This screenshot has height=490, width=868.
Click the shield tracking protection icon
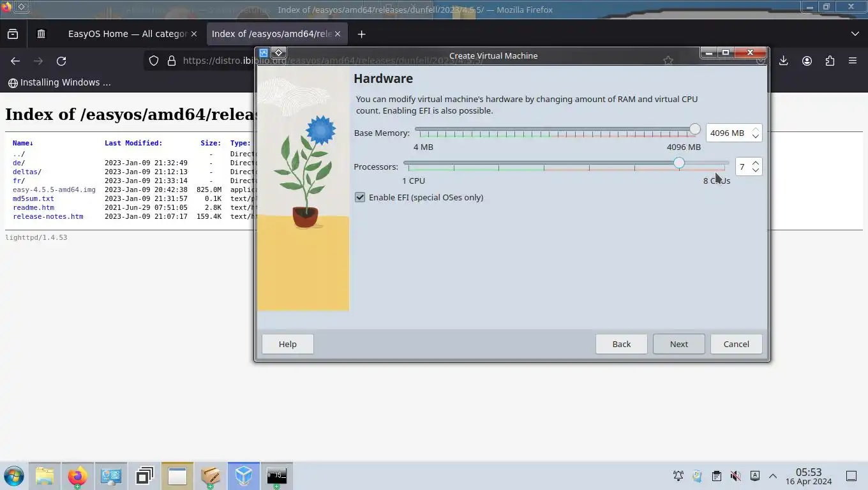[x=154, y=61]
